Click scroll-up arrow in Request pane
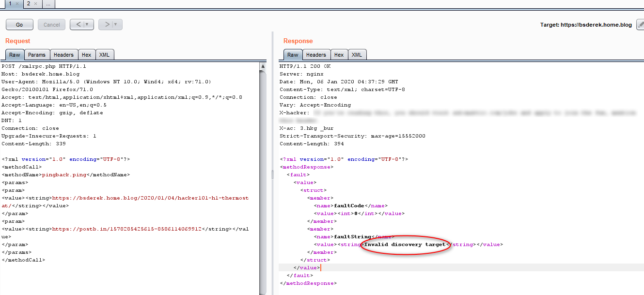This screenshot has width=644, height=295. click(x=263, y=66)
